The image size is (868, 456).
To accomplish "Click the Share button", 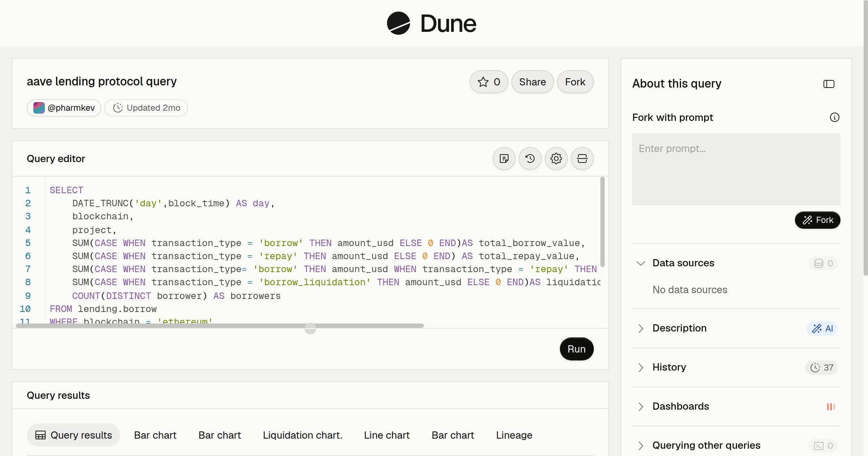I will click(532, 82).
